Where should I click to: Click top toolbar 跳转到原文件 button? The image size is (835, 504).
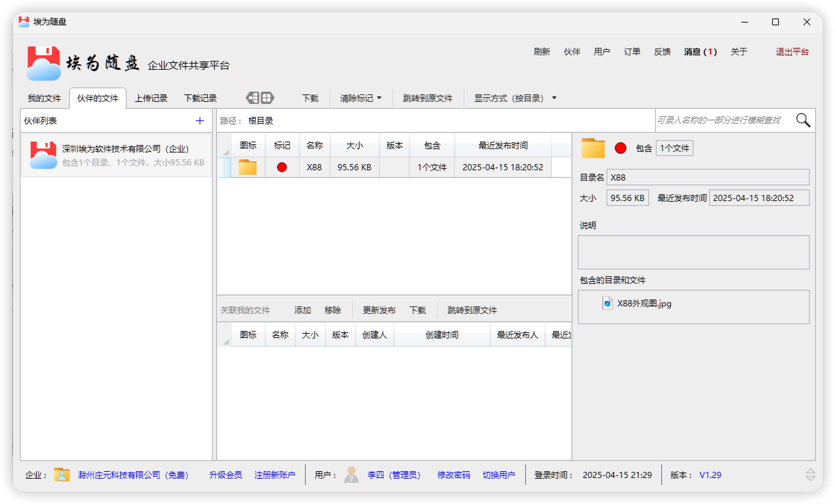(427, 98)
